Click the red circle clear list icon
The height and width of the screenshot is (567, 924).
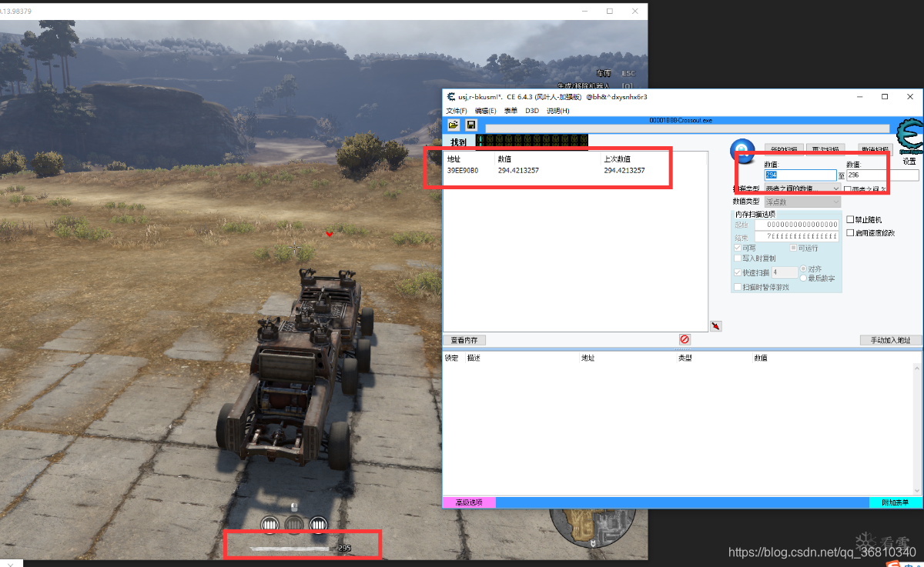coord(685,339)
